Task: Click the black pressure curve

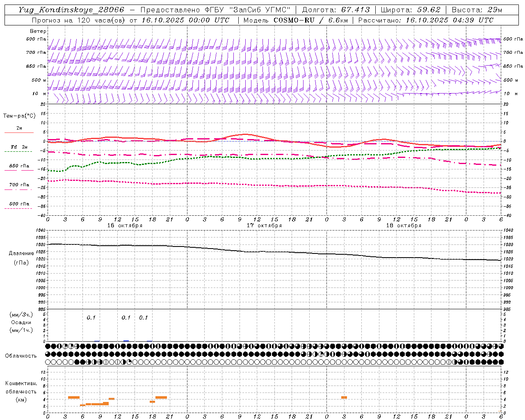Action: [x=274, y=252]
